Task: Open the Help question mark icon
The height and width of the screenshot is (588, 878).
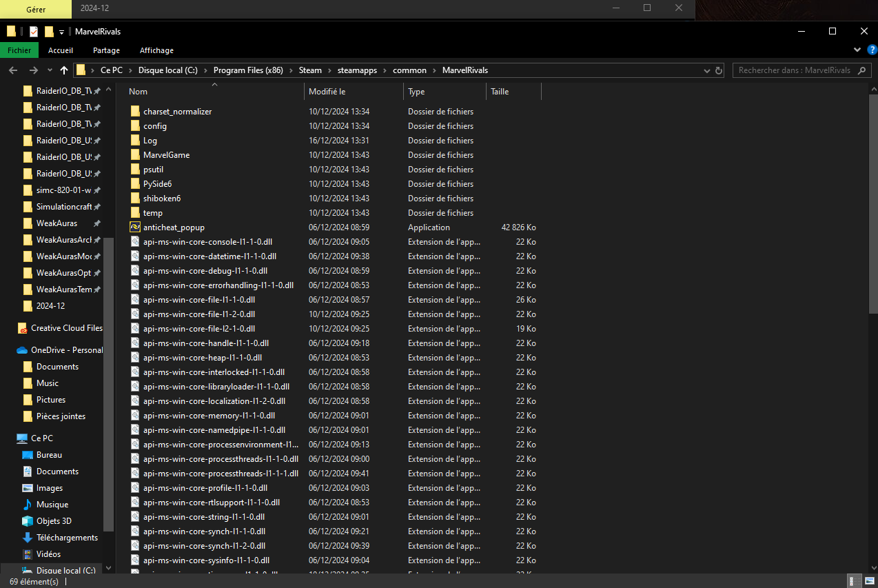Action: coord(871,50)
